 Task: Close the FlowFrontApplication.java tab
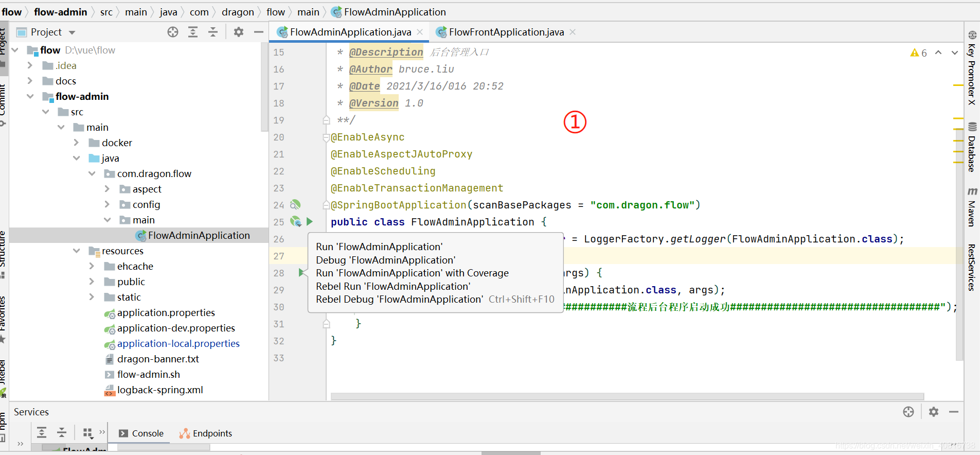coord(573,32)
